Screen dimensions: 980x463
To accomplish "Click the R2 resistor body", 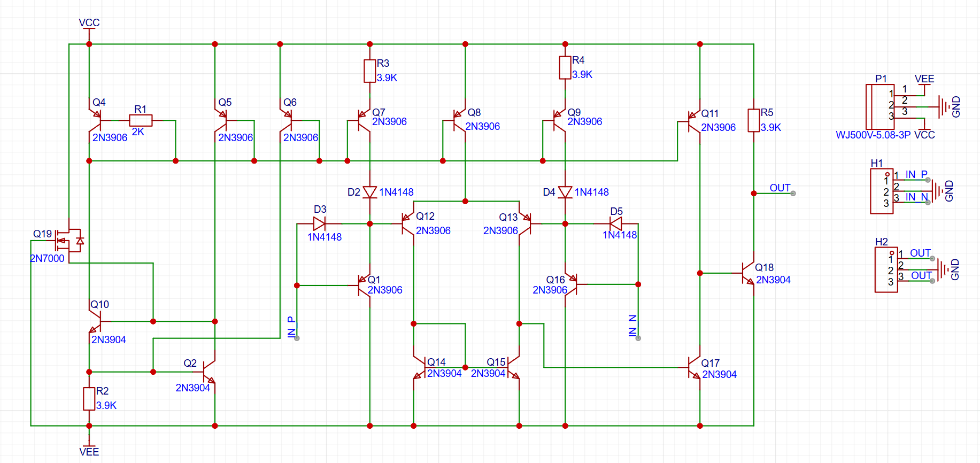I will (x=89, y=399).
